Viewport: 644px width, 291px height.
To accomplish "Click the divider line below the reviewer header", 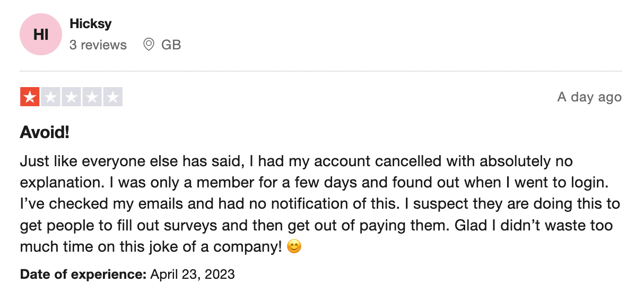I will (321, 71).
